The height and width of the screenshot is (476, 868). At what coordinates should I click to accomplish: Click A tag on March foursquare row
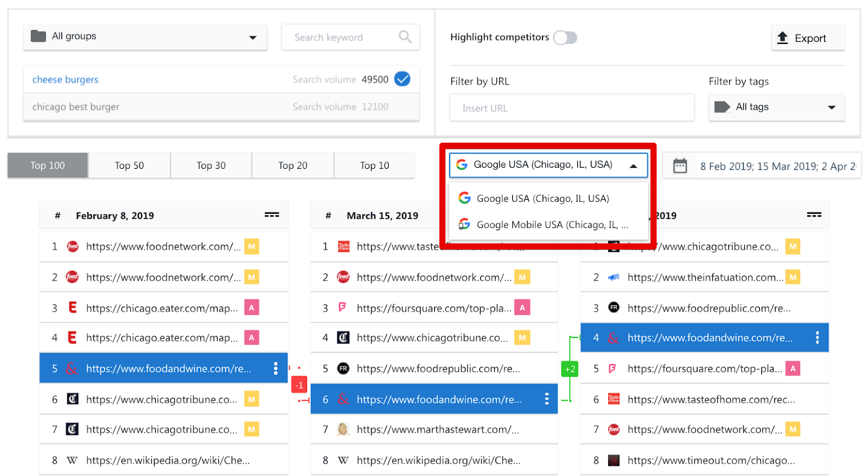(x=522, y=307)
